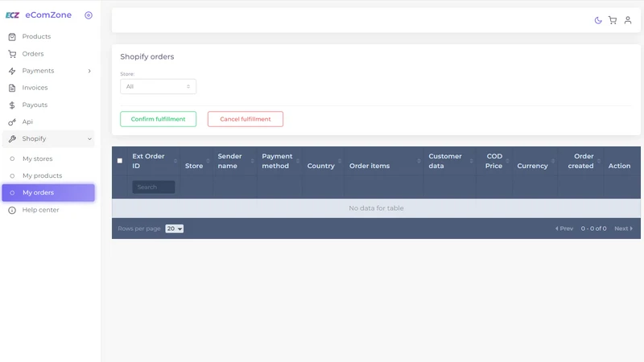Sort by Customer data column
Image resolution: width=644 pixels, height=362 pixels.
pyautogui.click(x=472, y=161)
